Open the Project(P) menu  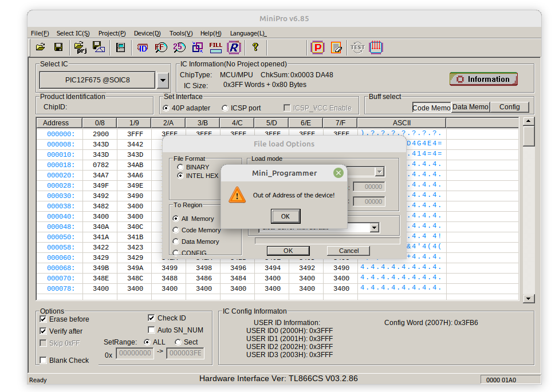[x=112, y=33]
